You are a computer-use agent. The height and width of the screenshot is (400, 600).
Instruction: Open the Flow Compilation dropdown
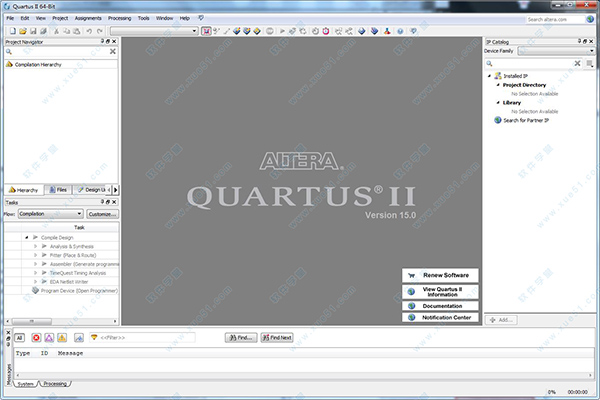[x=50, y=214]
